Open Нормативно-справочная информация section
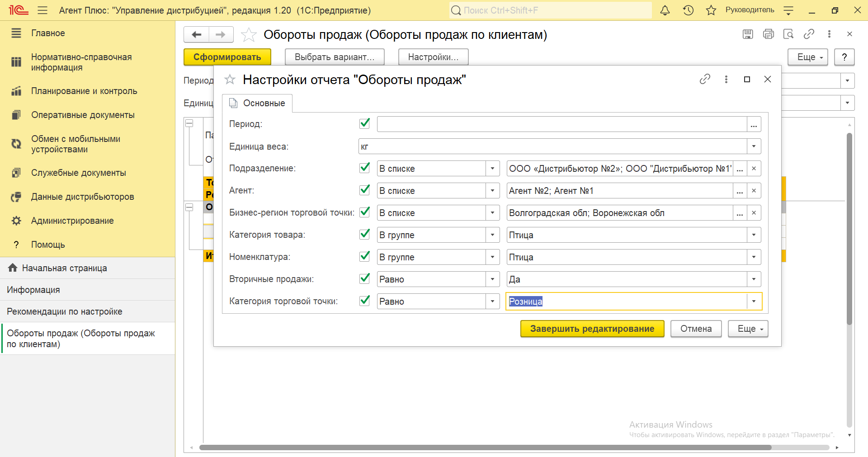The image size is (868, 457). tap(81, 62)
